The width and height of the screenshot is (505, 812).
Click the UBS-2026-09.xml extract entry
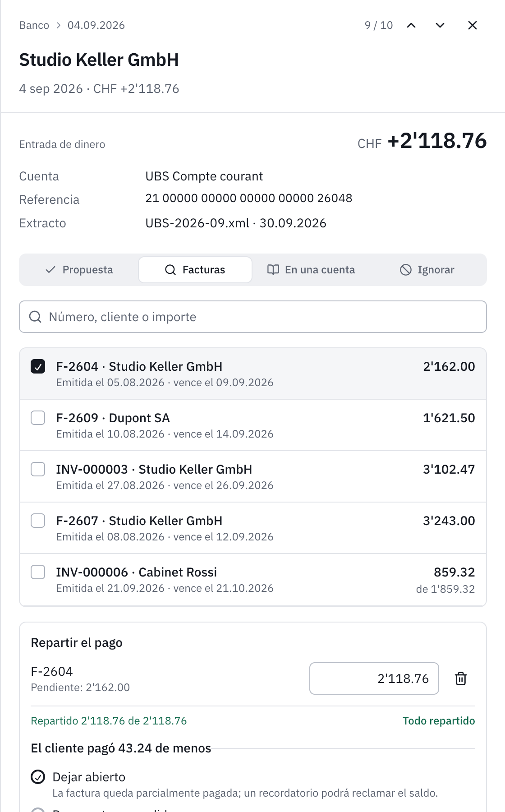pos(236,223)
